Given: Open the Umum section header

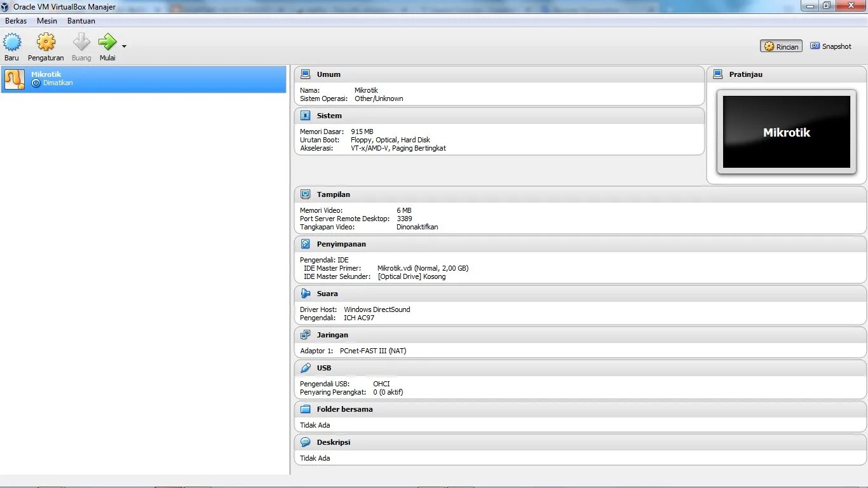Looking at the screenshot, I should click(499, 74).
